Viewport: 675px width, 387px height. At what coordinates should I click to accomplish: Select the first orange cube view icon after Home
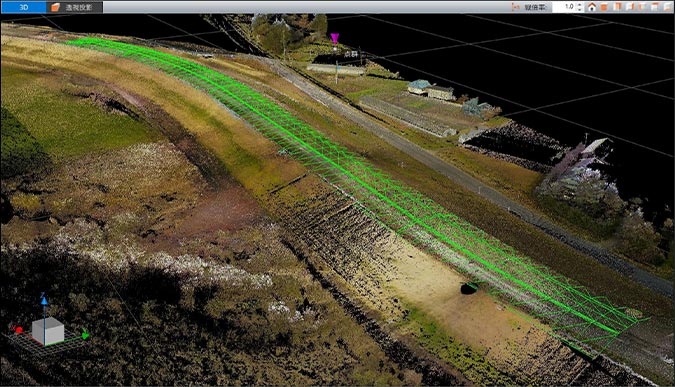[x=604, y=7]
